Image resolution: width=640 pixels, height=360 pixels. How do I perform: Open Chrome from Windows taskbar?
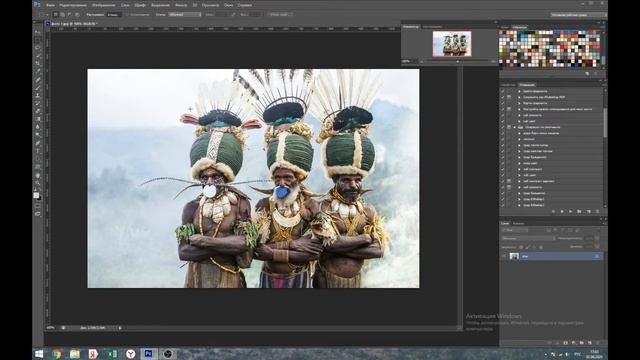pyautogui.click(x=57, y=353)
